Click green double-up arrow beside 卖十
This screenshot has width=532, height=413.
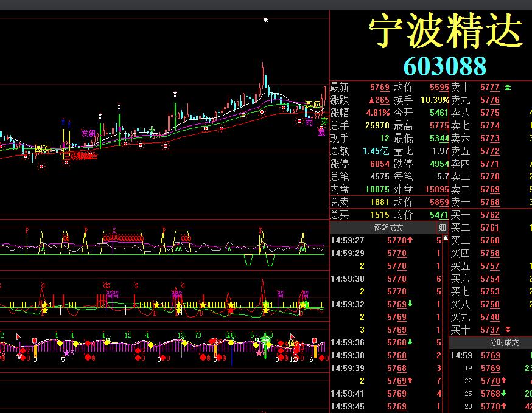pos(508,87)
